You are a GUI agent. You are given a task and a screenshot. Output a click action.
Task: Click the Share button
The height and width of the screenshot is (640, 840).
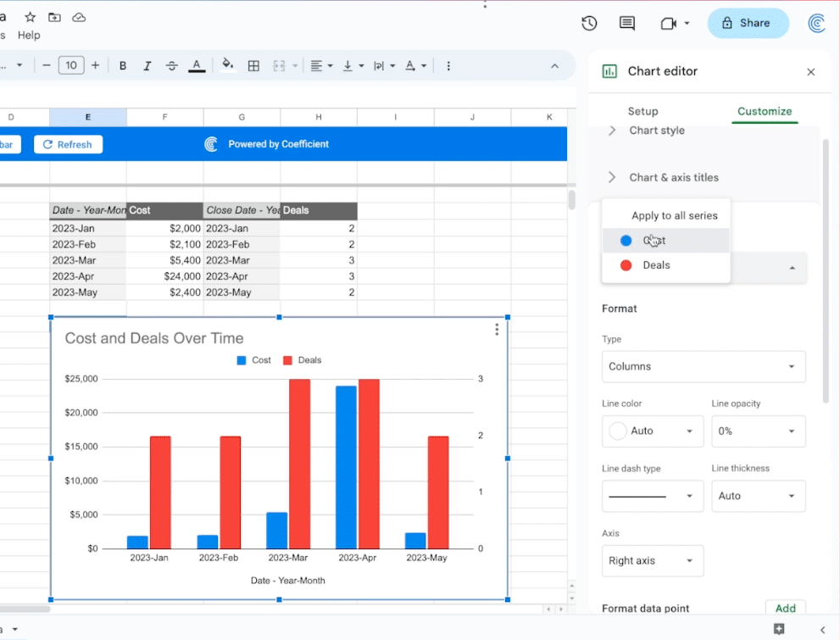tap(748, 23)
